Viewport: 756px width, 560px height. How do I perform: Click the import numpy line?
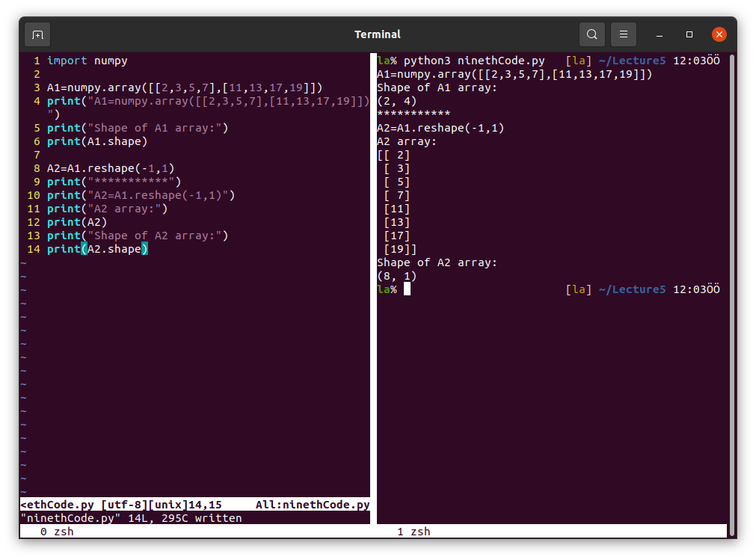click(87, 61)
